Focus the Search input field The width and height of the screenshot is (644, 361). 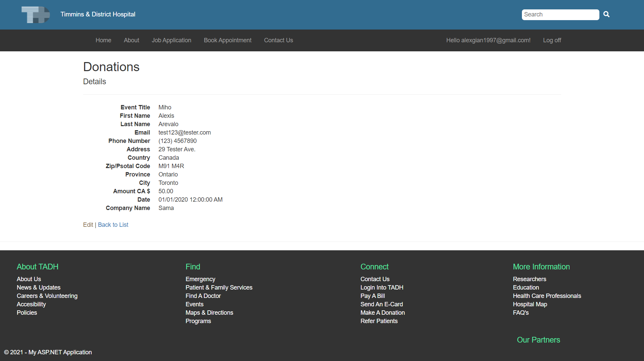tap(560, 15)
